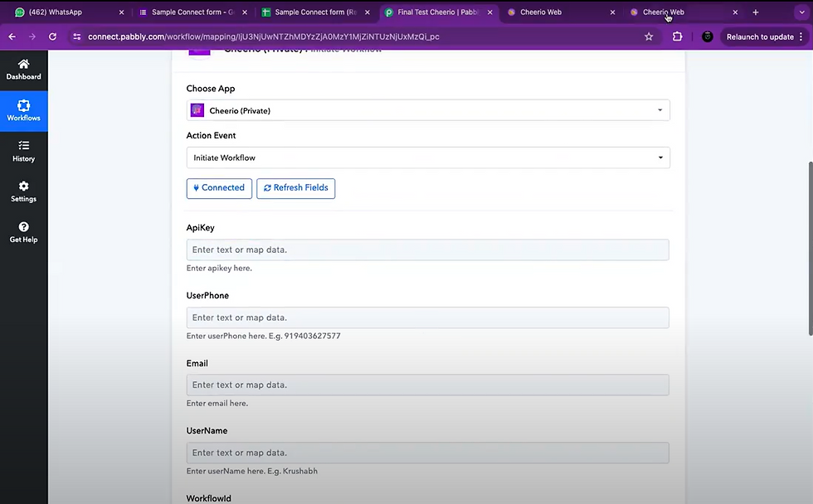Image resolution: width=813 pixels, height=504 pixels.
Task: Click Get Help in the sidebar
Action: (23, 232)
